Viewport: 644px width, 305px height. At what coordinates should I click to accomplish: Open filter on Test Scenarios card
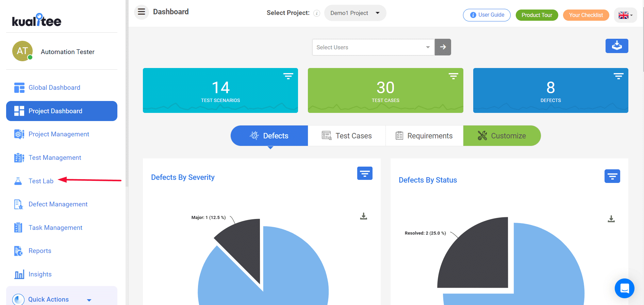[x=288, y=76]
